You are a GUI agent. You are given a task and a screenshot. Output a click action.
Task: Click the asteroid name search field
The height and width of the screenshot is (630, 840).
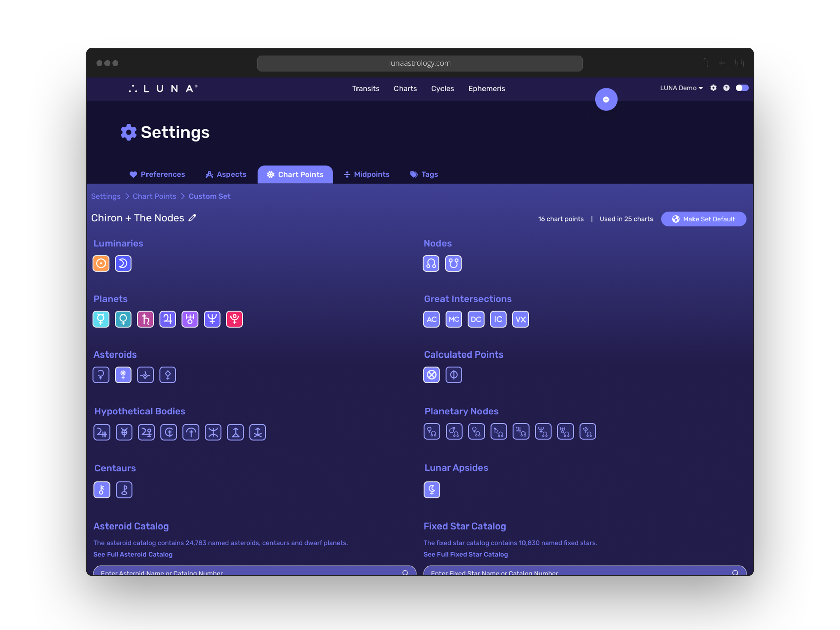coord(247,572)
